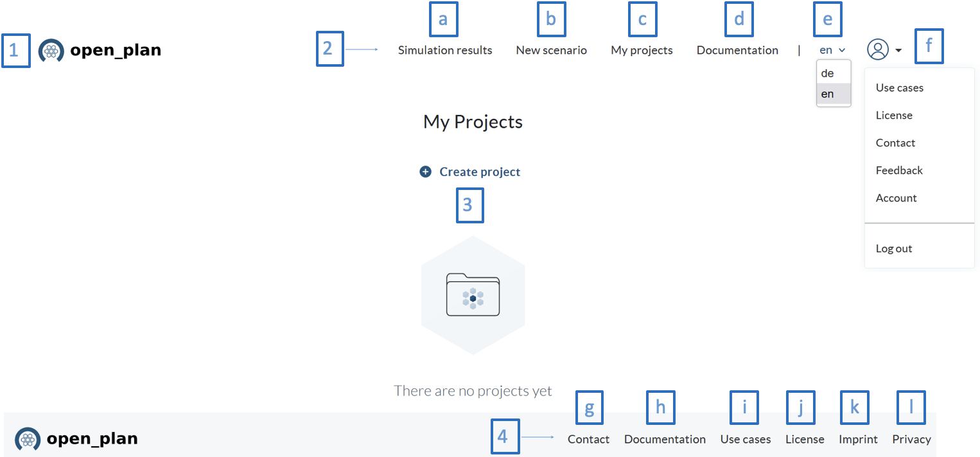Open the Simulation results page
The height and width of the screenshot is (457, 980).
[x=445, y=50]
